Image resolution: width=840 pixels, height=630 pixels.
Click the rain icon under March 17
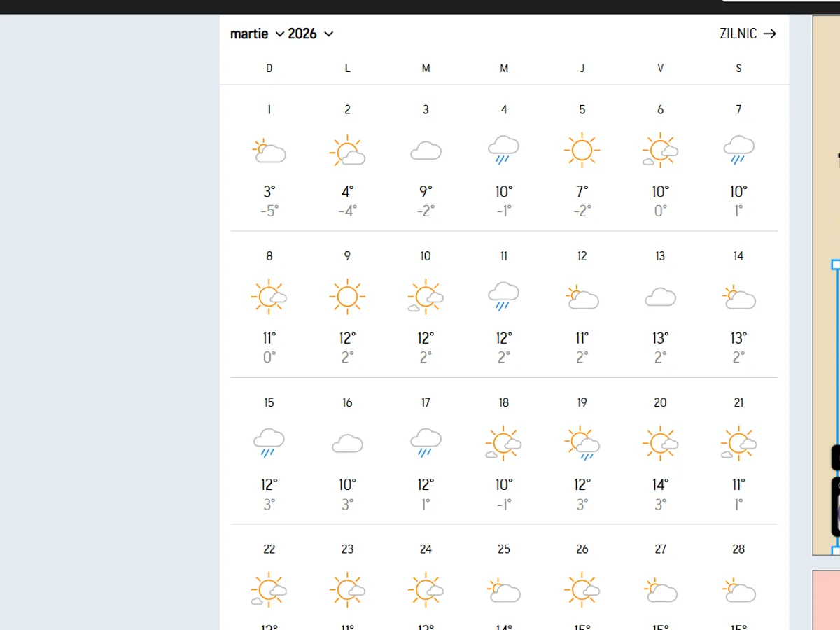click(425, 441)
